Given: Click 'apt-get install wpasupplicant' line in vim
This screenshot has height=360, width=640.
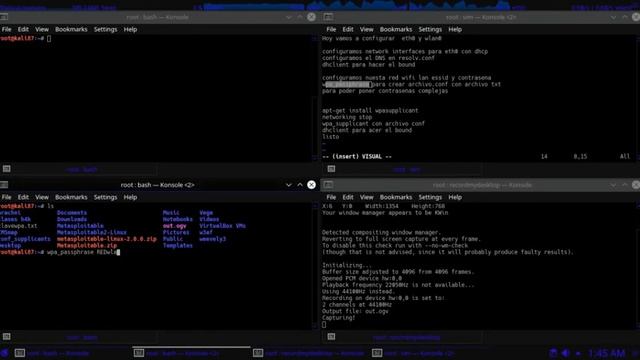Looking at the screenshot, I should coord(370,111).
